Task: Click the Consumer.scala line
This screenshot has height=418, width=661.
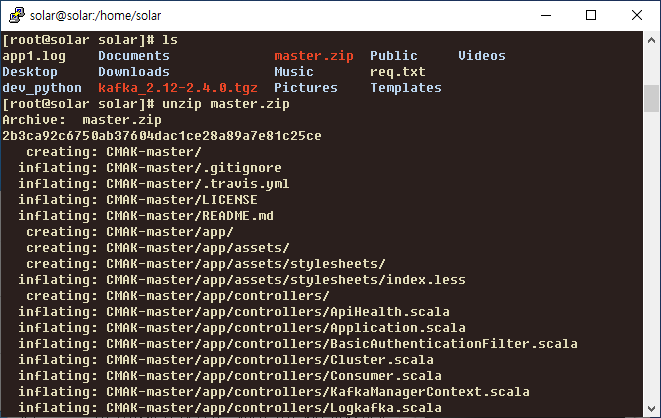Action: point(230,376)
